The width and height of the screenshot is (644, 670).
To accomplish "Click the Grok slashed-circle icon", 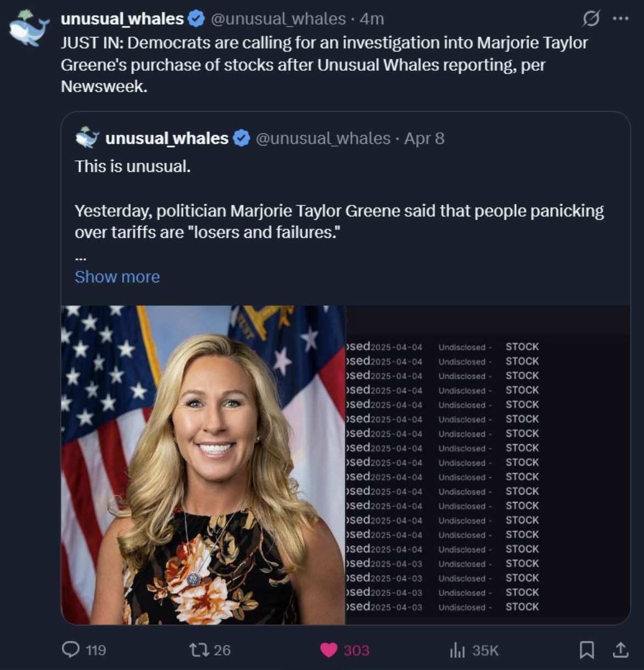I will [591, 19].
